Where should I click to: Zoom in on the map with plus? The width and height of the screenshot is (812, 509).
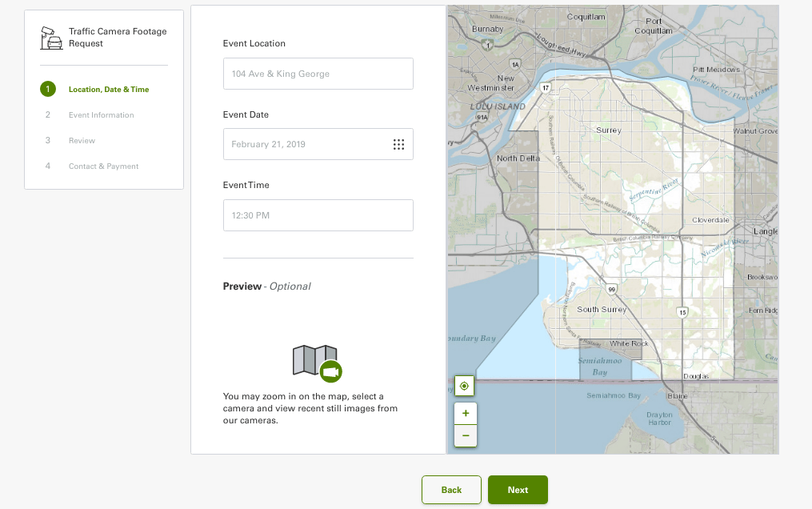point(465,414)
